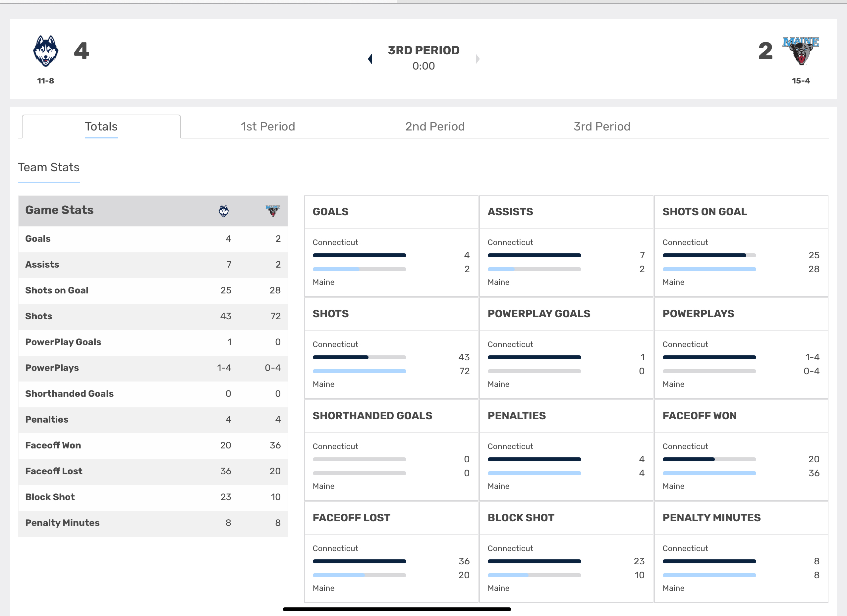The width and height of the screenshot is (847, 616).
Task: Select the Goals row in Game Stats
Action: [x=153, y=239]
